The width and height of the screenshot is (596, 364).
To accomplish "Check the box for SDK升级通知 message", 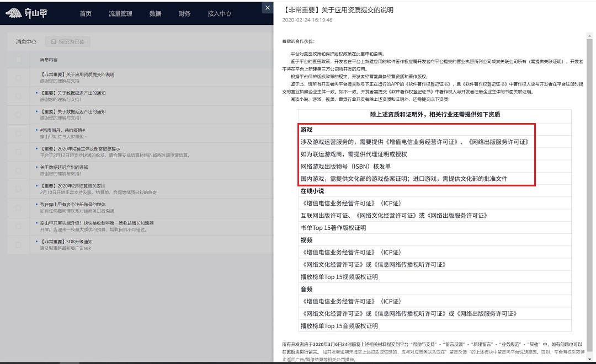I will pyautogui.click(x=19, y=245).
